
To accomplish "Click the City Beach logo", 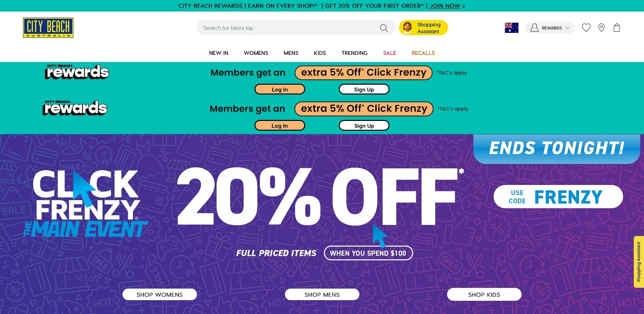I will (48, 27).
